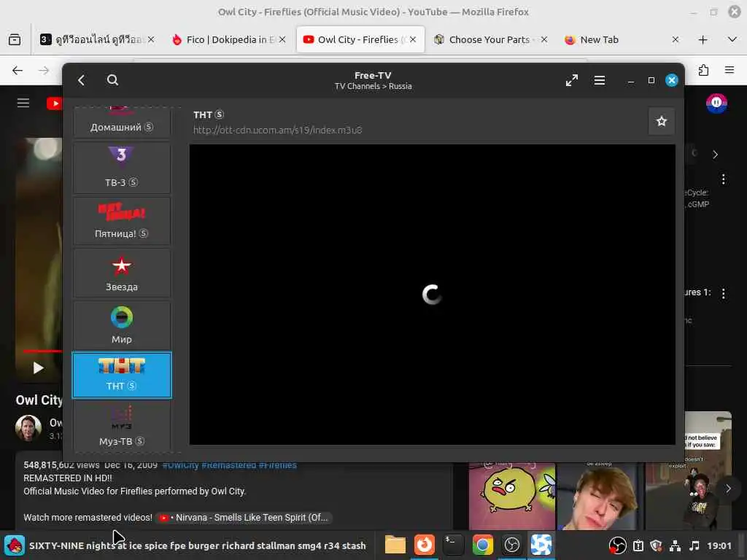
Task: Click YouTube video red progress bar
Action: coord(42,351)
